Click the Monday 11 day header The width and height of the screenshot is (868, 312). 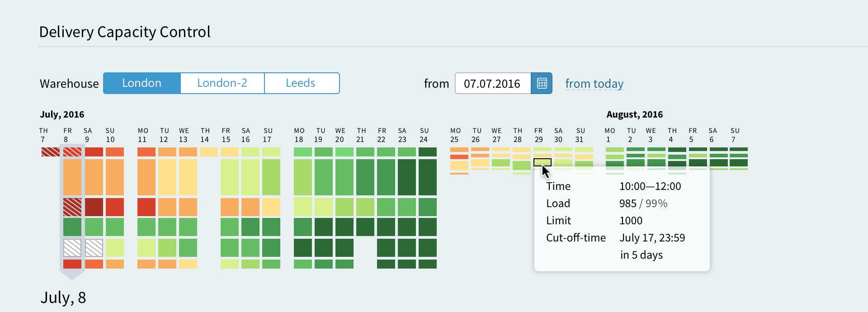[143, 135]
